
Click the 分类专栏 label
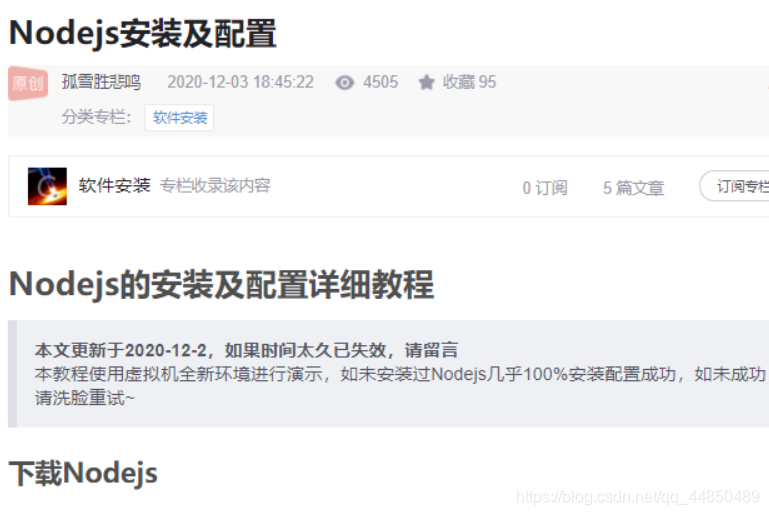(97, 117)
